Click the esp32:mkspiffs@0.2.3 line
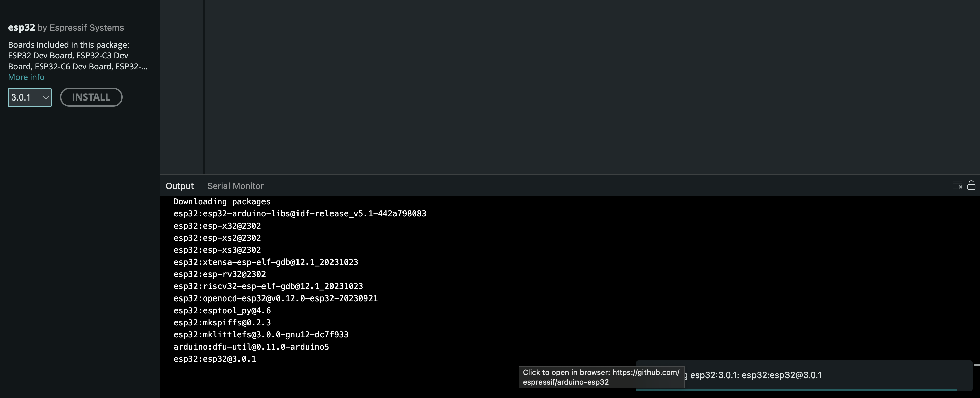Screen dimensions: 980x398 pyautogui.click(x=222, y=323)
